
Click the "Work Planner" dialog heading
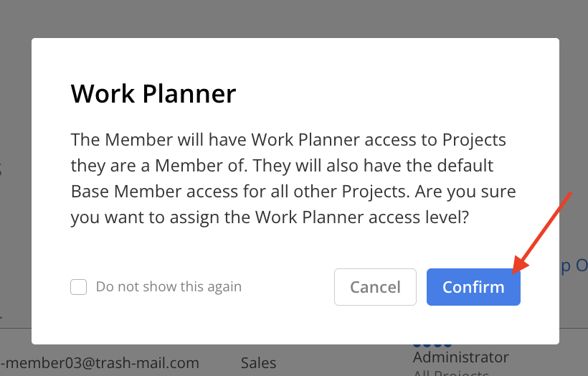click(x=153, y=93)
